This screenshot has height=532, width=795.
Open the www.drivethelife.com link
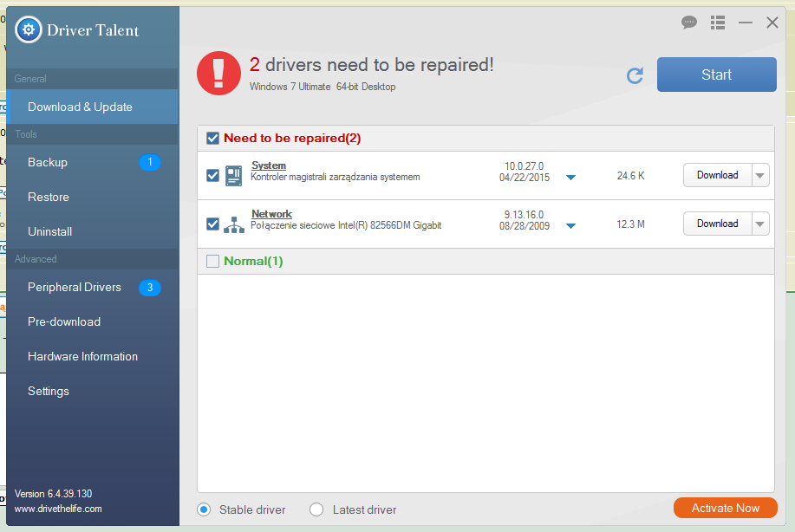click(58, 509)
